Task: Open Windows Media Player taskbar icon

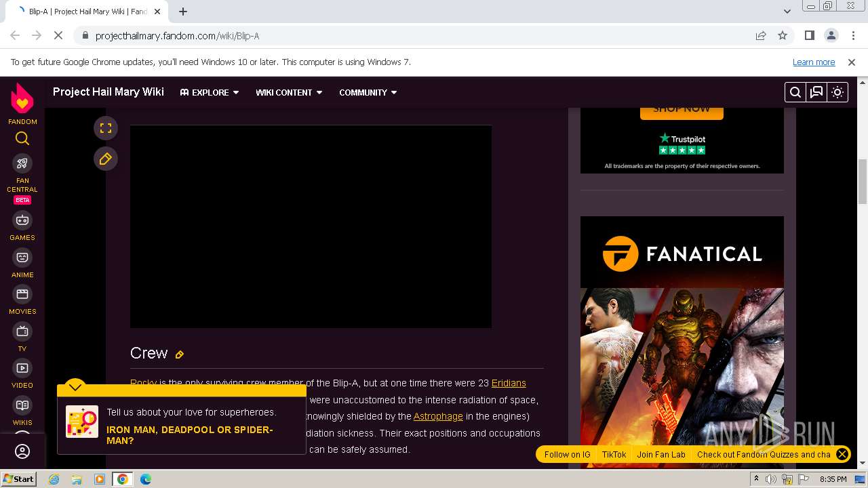Action: tap(100, 479)
